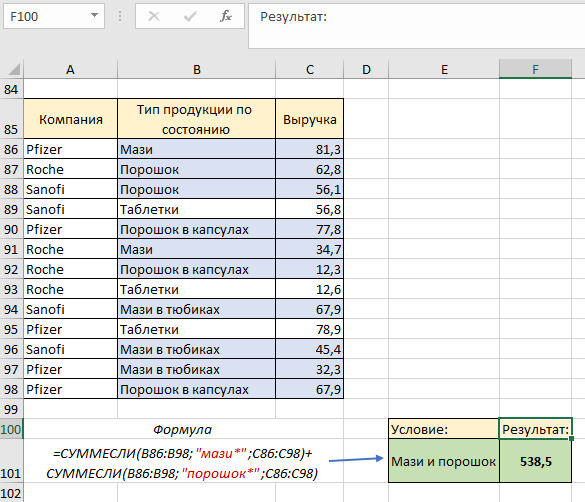Viewport: 585px width, 502px height.
Task: Click cell Мази in row 86
Action: tap(197, 149)
